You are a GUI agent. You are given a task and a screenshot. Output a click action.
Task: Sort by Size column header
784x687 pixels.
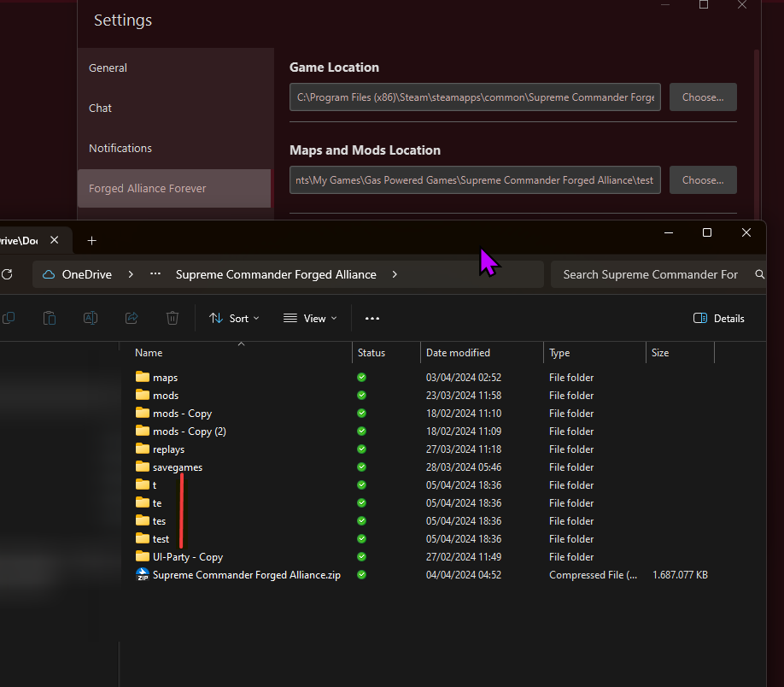point(680,353)
